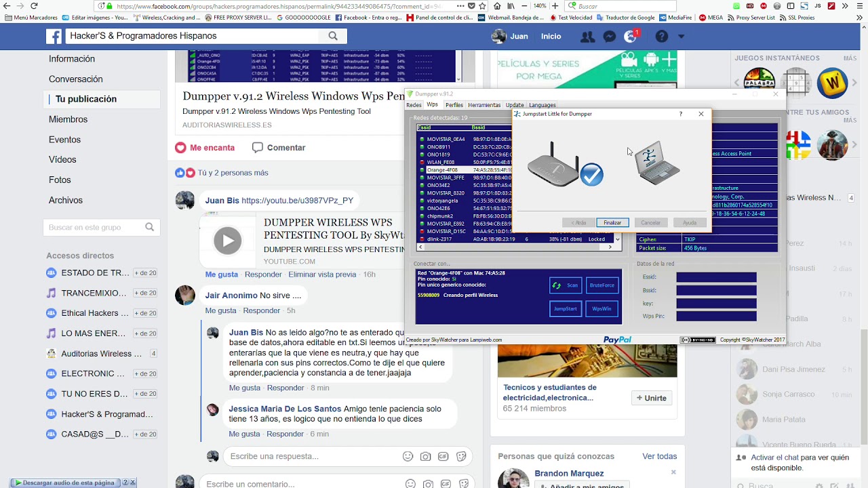Play the Dumpper YouTube video preview
868x488 pixels.
click(227, 241)
